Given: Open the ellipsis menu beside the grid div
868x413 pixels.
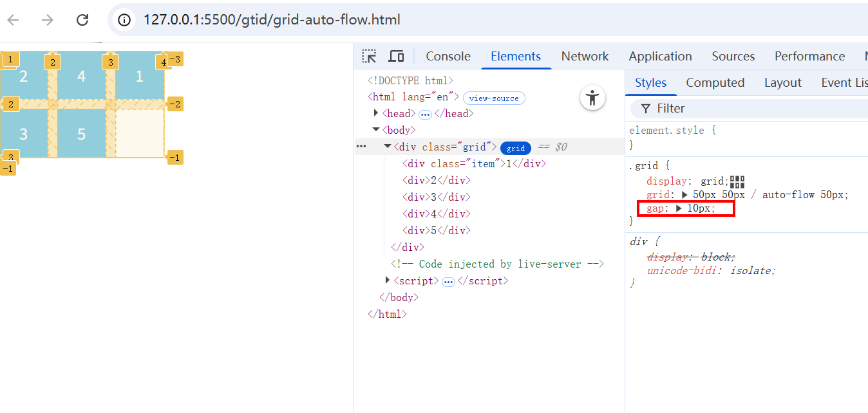Looking at the screenshot, I should 361,147.
